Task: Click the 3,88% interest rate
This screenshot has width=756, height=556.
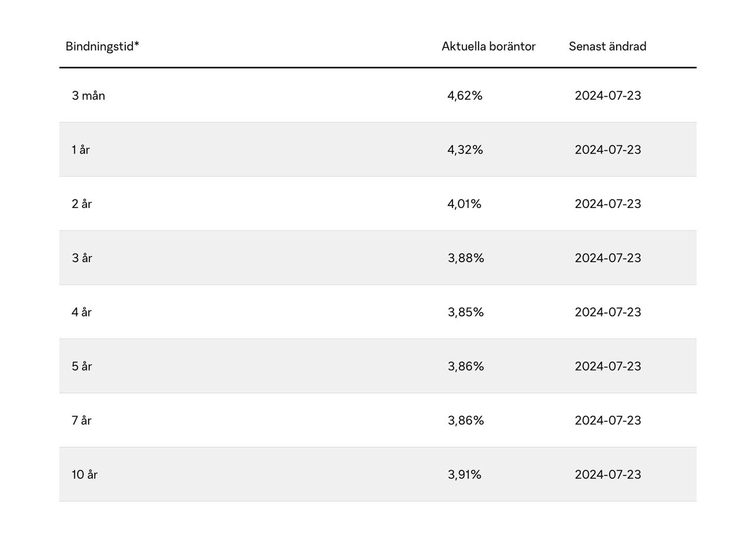Action: [x=465, y=258]
